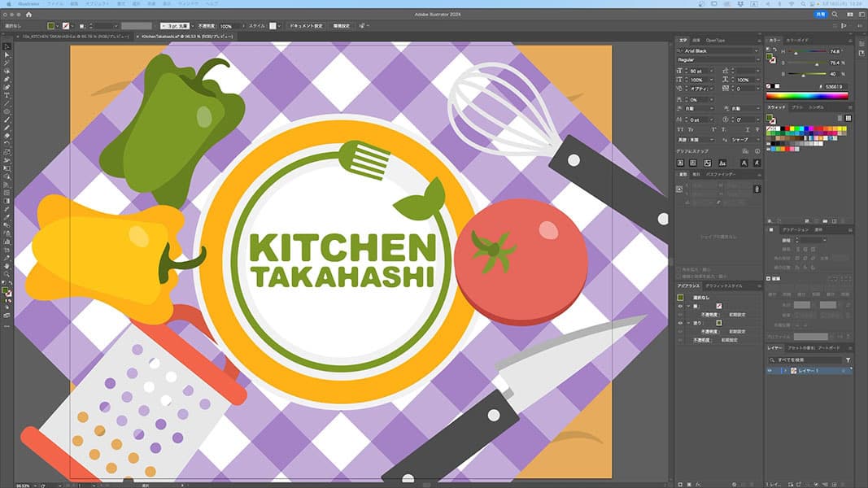868x488 pixels.
Task: Open the OpenType panel tab
Action: pyautogui.click(x=715, y=40)
